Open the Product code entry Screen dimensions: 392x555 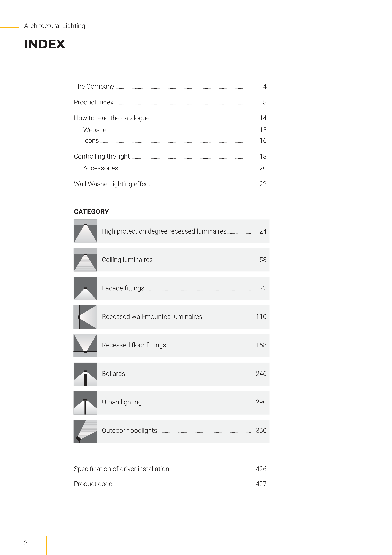click(93, 484)
